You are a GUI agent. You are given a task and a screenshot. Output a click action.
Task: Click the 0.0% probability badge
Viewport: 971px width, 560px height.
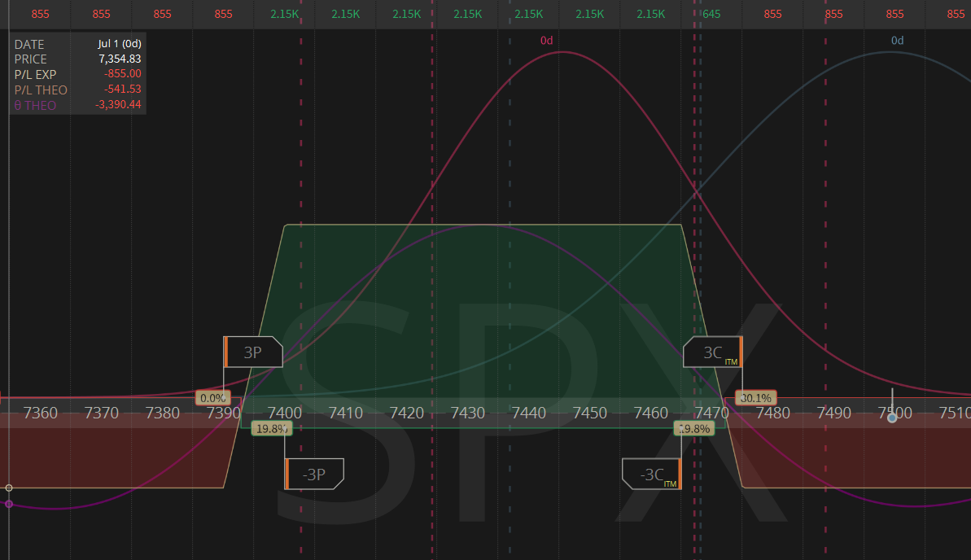(212, 398)
